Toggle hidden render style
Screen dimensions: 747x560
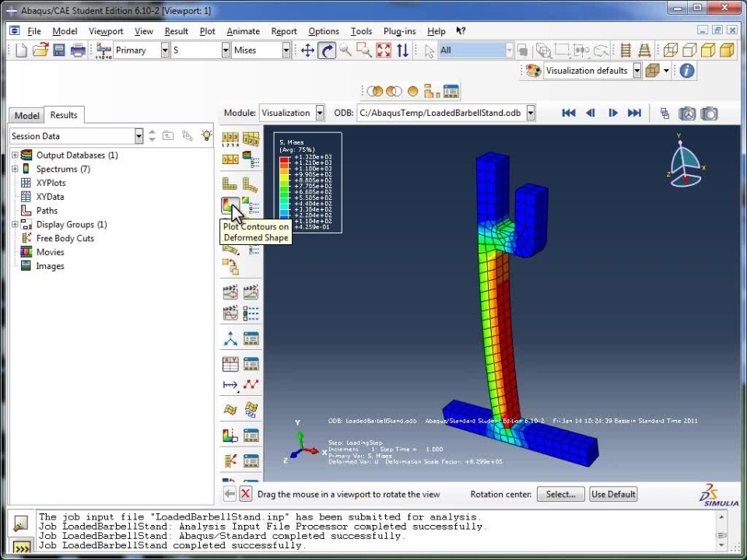point(689,50)
